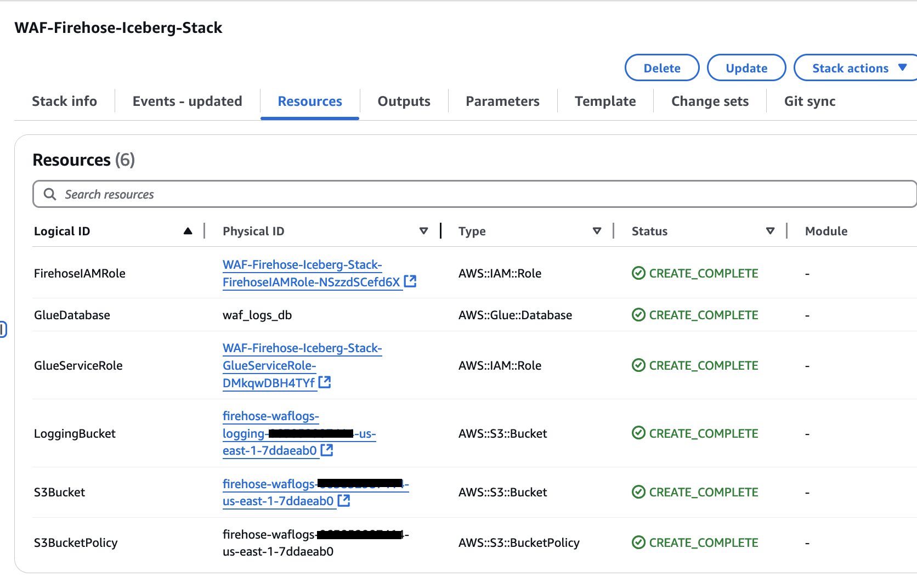Sort the Type column
This screenshot has height=588, width=917.
pos(597,231)
